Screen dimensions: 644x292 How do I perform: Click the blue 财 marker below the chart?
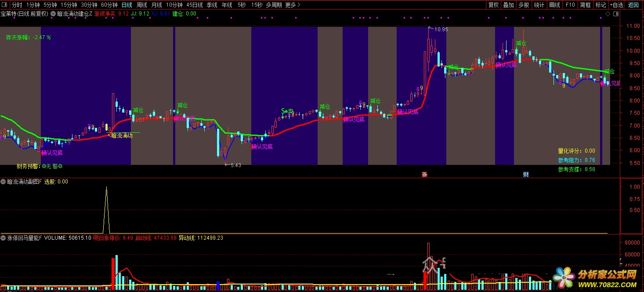click(x=526, y=175)
